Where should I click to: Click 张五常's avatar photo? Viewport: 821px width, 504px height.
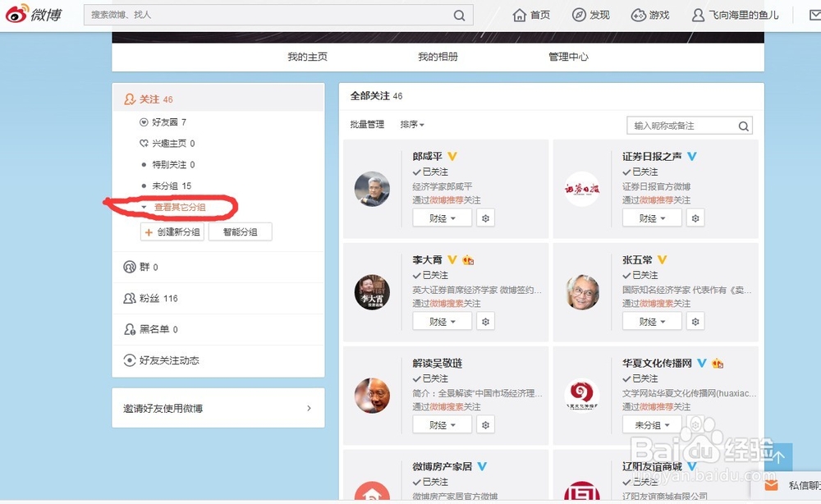point(582,292)
